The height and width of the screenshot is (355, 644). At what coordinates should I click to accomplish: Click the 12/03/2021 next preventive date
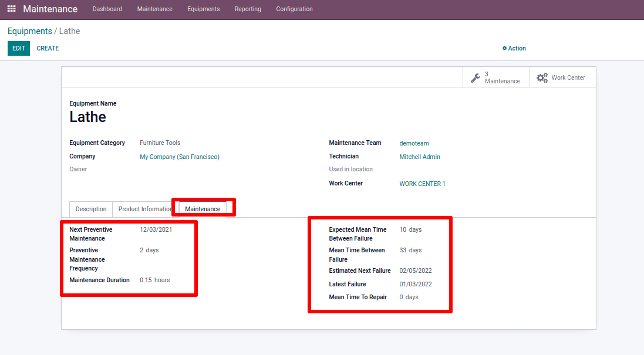click(156, 229)
